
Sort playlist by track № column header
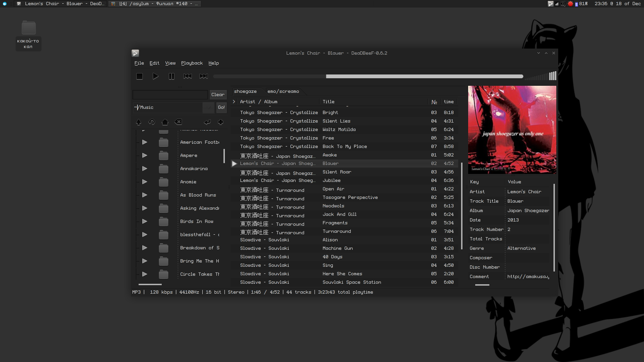[434, 102]
